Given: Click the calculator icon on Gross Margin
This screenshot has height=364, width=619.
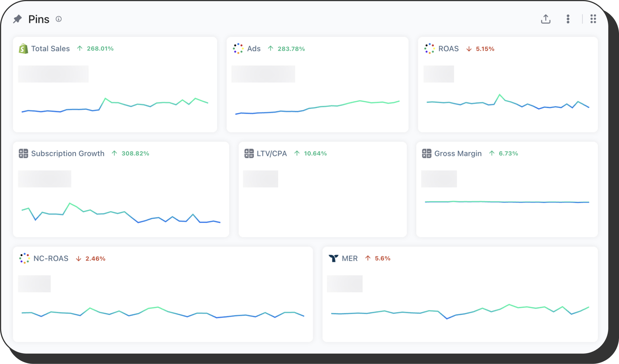Looking at the screenshot, I should (x=426, y=153).
